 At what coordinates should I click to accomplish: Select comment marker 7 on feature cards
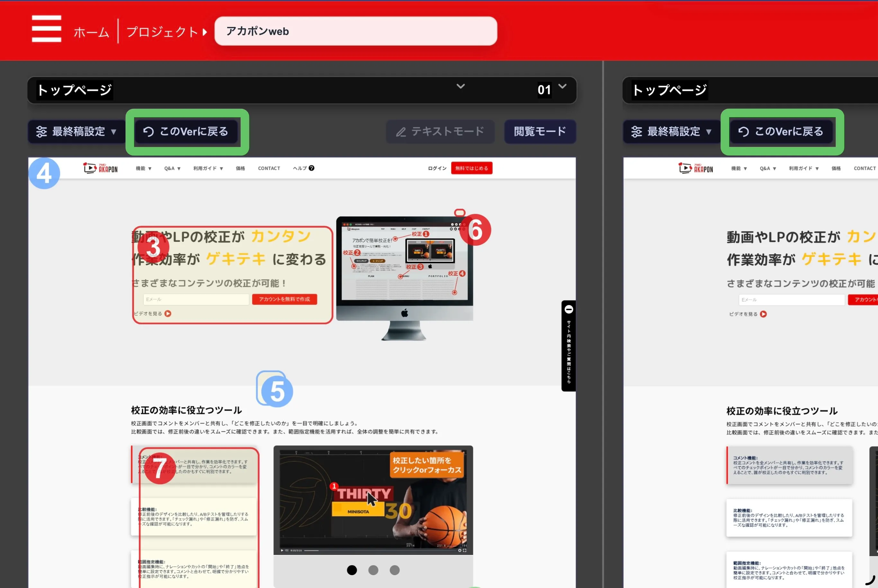tap(160, 468)
